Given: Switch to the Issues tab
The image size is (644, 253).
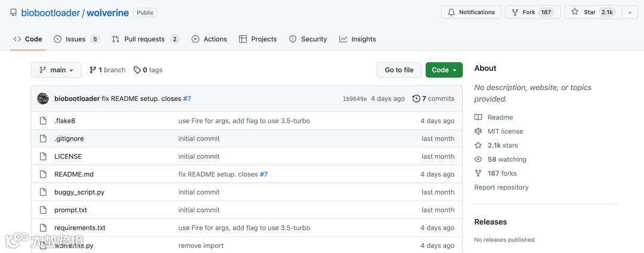Looking at the screenshot, I should click(x=76, y=39).
